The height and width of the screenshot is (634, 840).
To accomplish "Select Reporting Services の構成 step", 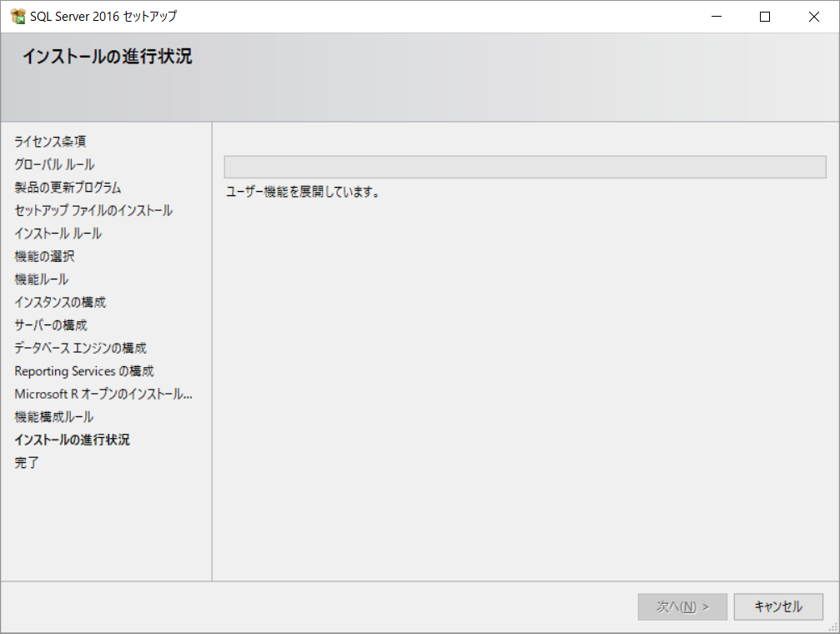I will (x=84, y=371).
